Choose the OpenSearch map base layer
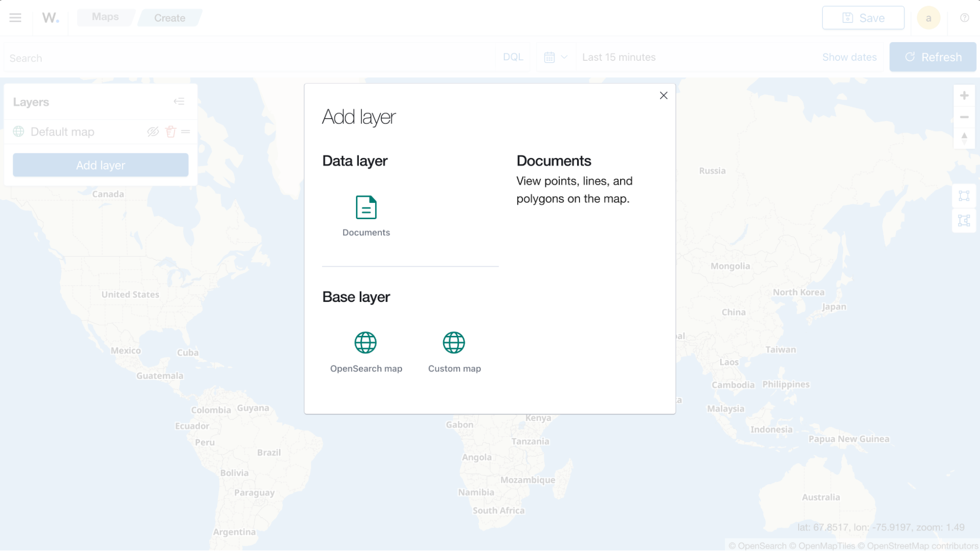Image resolution: width=980 pixels, height=551 pixels. click(x=366, y=343)
